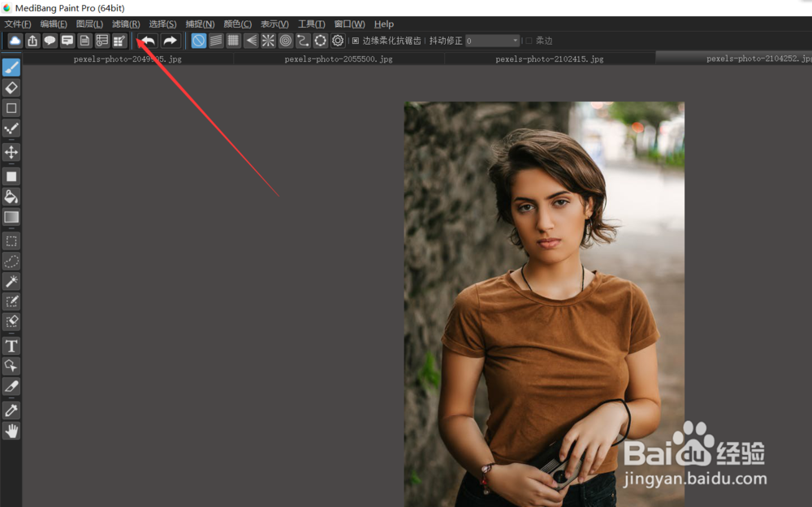Open the 滤镜(R) menu

[x=126, y=24]
